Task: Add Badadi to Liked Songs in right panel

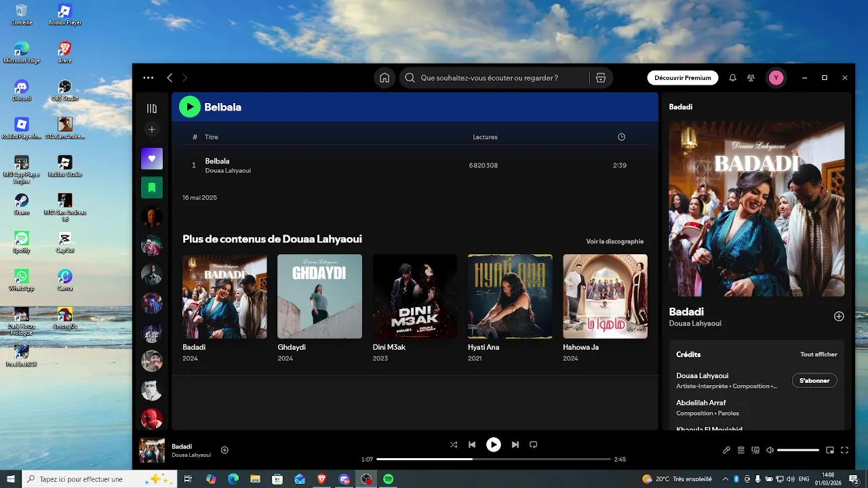Action: [x=839, y=317]
